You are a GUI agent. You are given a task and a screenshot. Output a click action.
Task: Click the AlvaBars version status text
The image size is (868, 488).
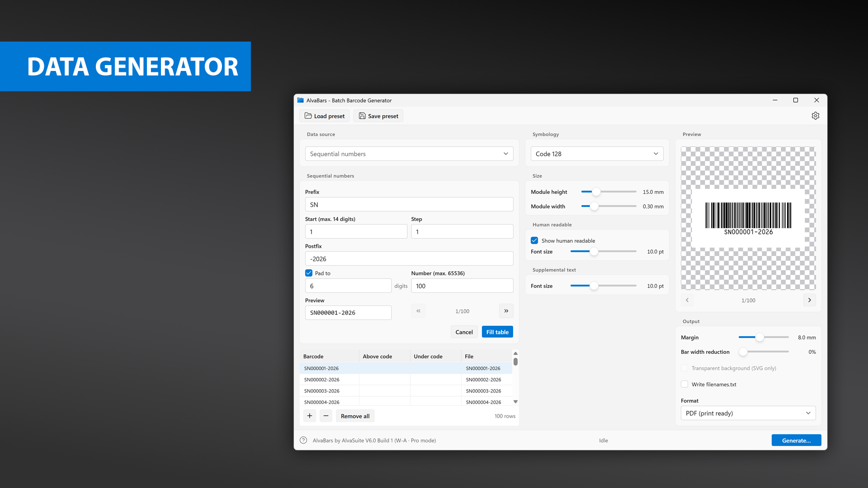click(x=374, y=441)
